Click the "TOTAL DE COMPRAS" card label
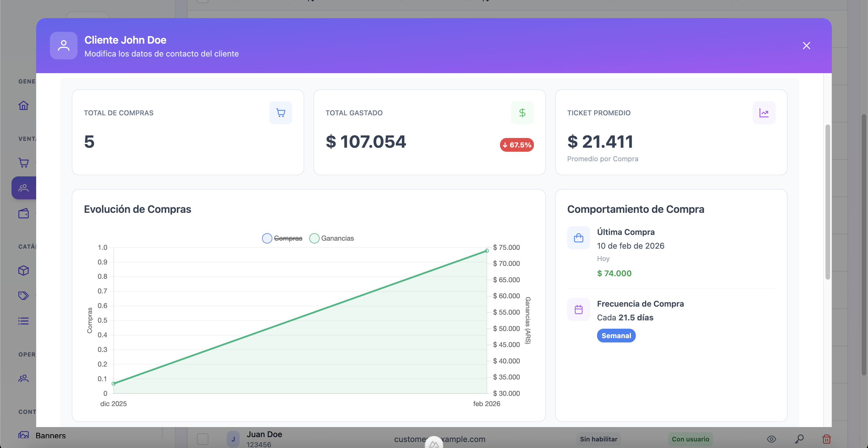This screenshot has width=868, height=448. (119, 113)
